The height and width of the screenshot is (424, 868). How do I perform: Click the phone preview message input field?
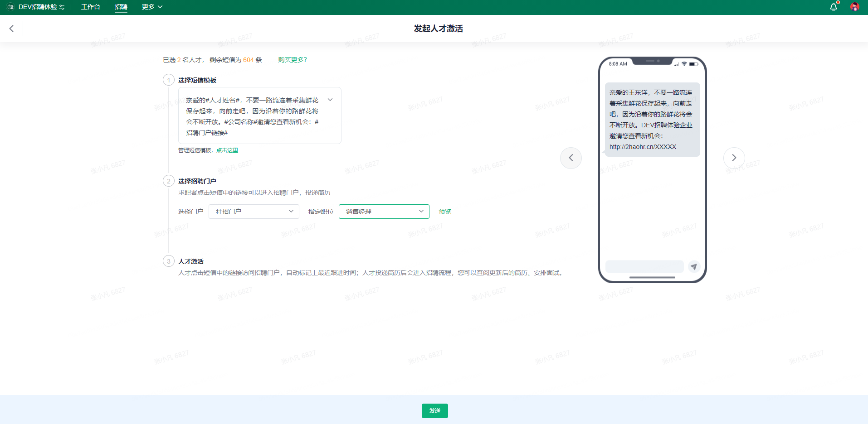pos(644,266)
